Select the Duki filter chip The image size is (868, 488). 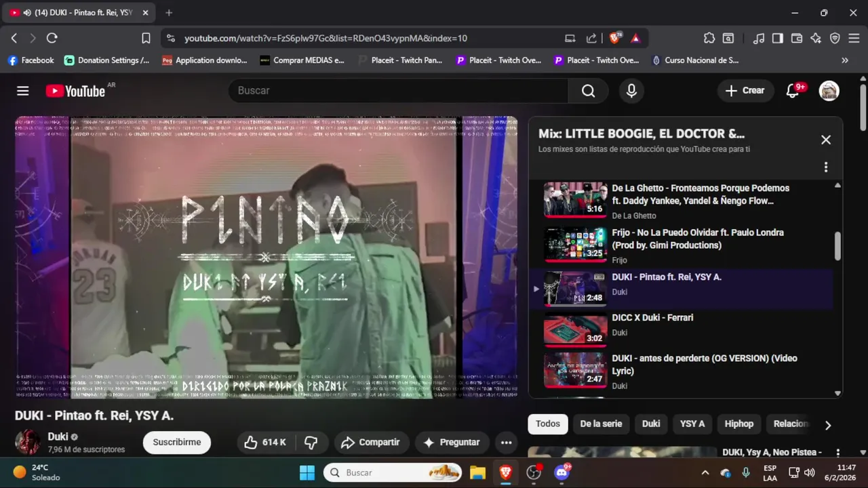coord(651,424)
